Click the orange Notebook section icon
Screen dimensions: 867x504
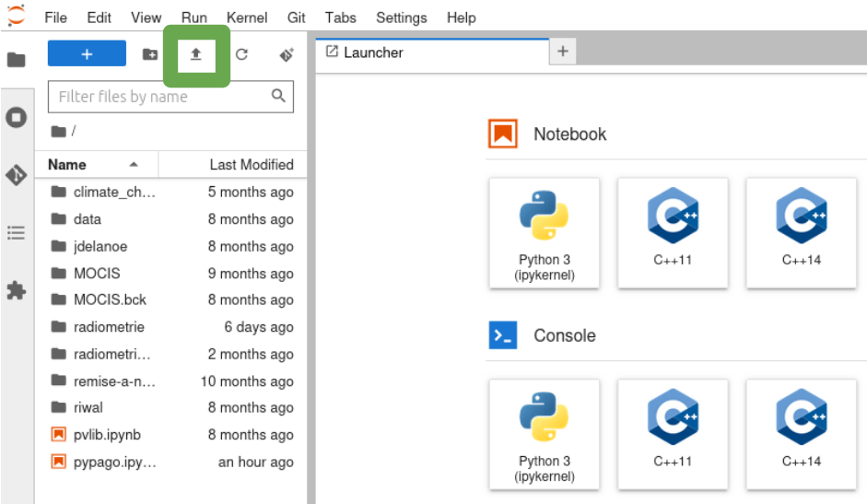coord(503,134)
